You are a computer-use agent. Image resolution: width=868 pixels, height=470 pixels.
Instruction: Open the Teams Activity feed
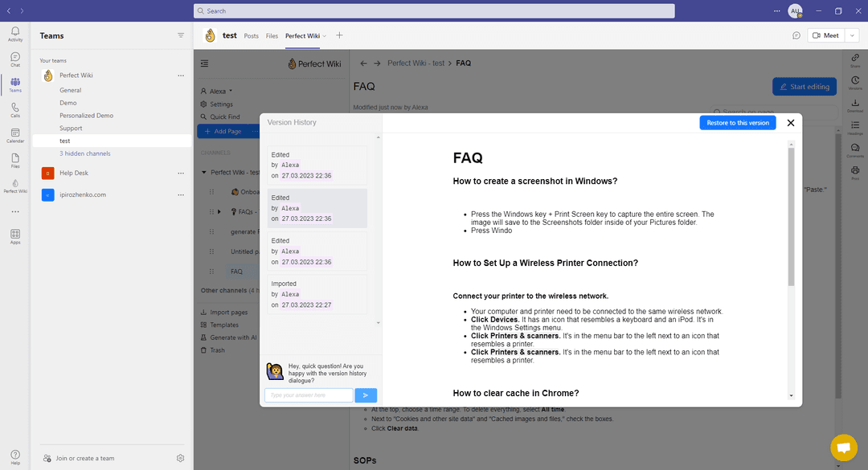[14, 34]
